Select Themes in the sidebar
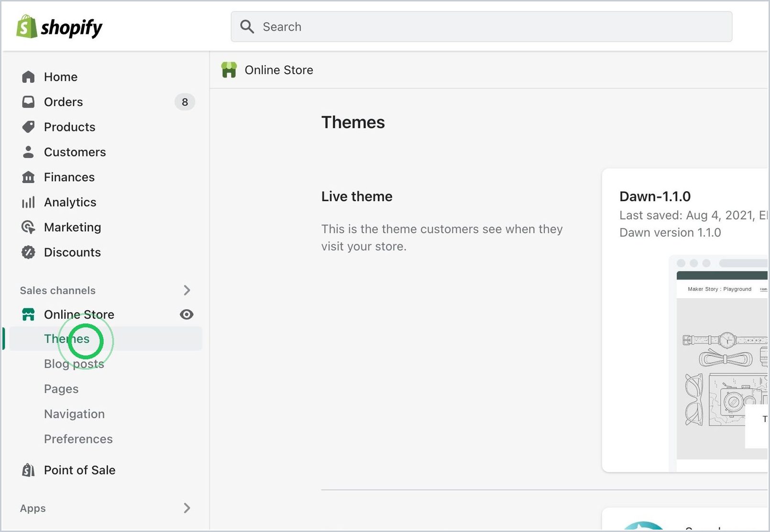770x532 pixels. tap(106, 339)
